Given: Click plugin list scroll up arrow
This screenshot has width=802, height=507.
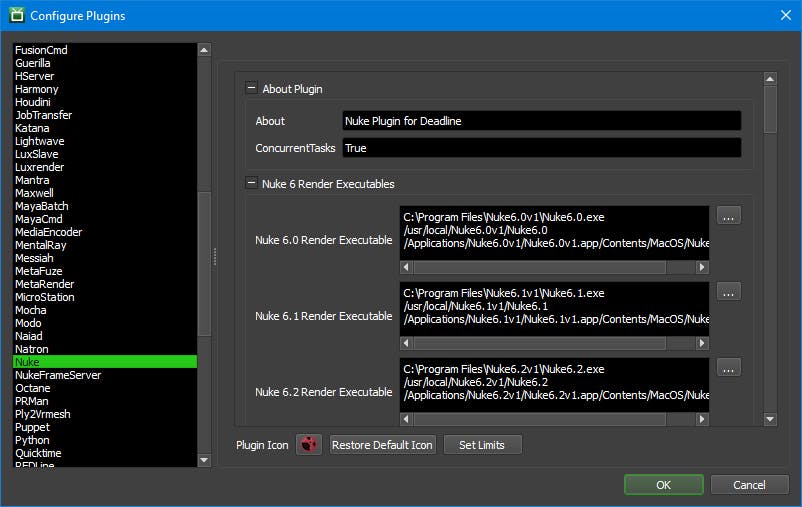Looking at the screenshot, I should point(204,50).
